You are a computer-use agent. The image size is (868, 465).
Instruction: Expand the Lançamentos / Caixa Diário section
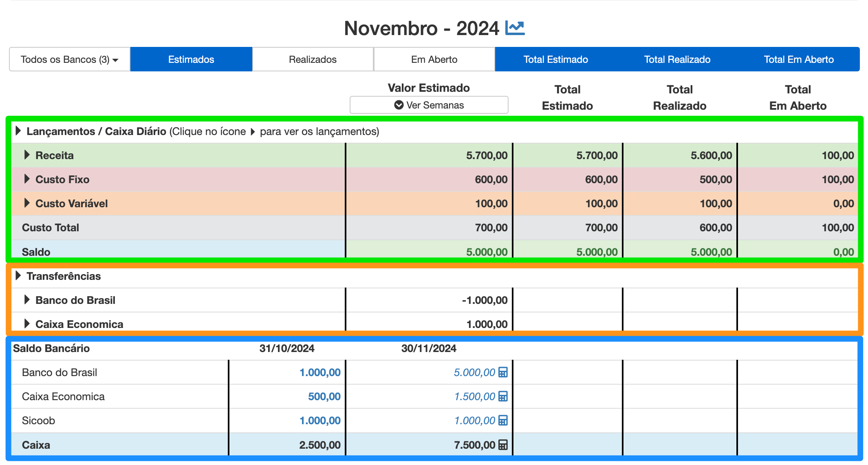click(18, 131)
